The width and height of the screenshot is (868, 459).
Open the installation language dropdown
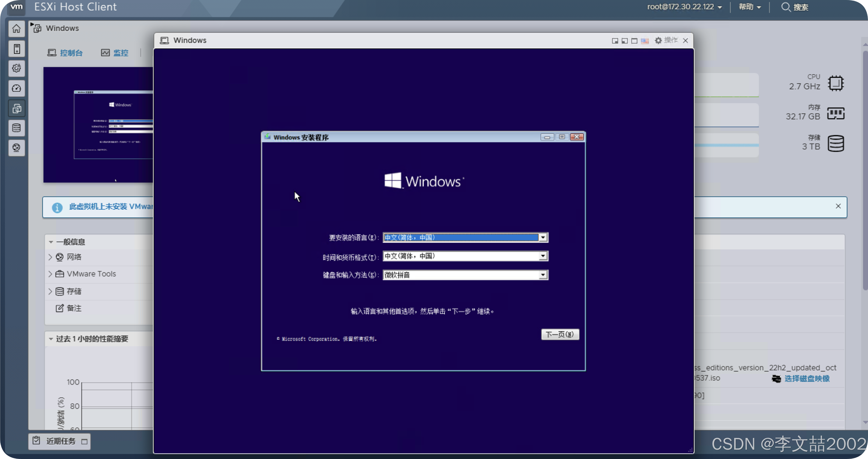542,238
